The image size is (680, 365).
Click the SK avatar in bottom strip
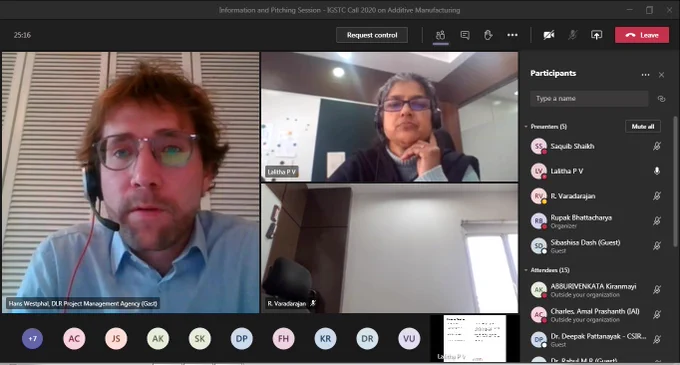click(x=199, y=339)
